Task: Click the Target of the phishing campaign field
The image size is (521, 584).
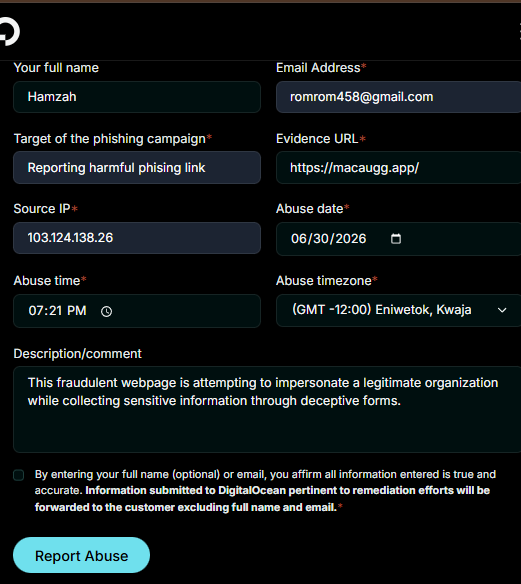Action: pyautogui.click(x=137, y=168)
